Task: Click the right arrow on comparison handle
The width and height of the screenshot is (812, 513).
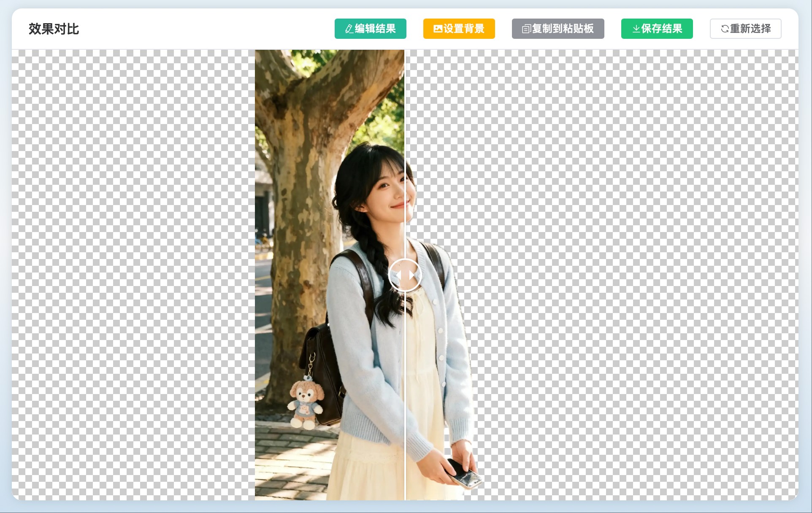Action: click(412, 275)
